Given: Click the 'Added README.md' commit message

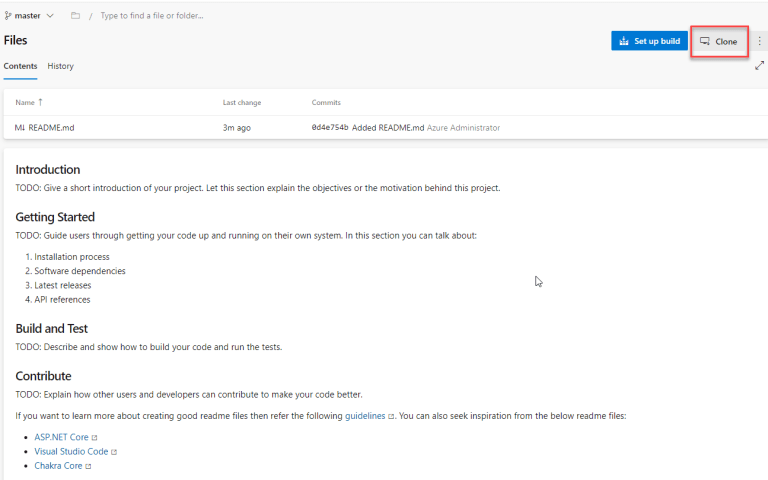Looking at the screenshot, I should (x=388, y=128).
